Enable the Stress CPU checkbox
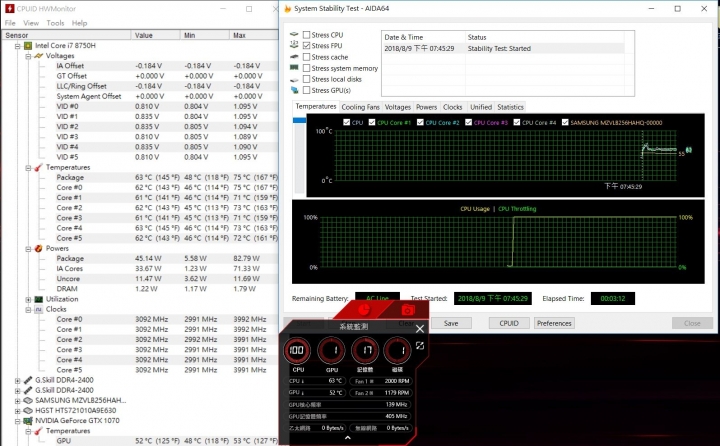 pos(306,35)
